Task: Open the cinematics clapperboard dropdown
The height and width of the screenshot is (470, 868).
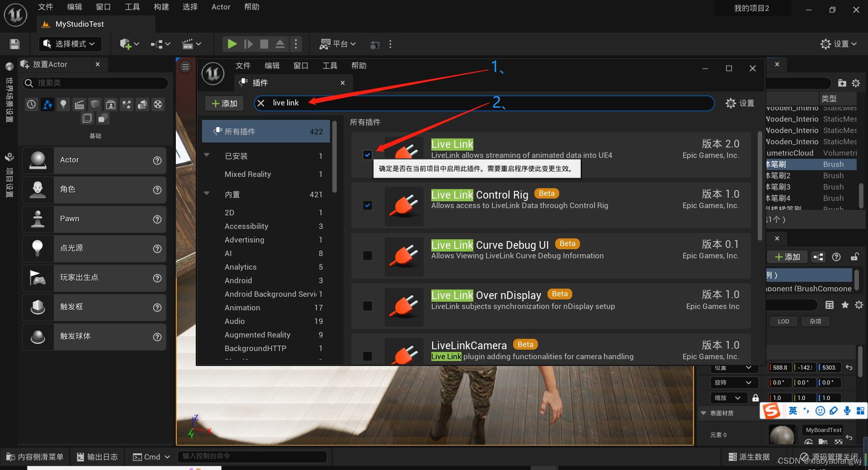Action: pyautogui.click(x=192, y=44)
